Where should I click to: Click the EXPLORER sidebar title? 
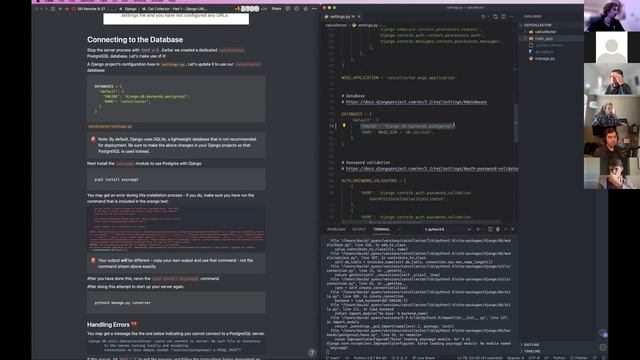point(532,17)
